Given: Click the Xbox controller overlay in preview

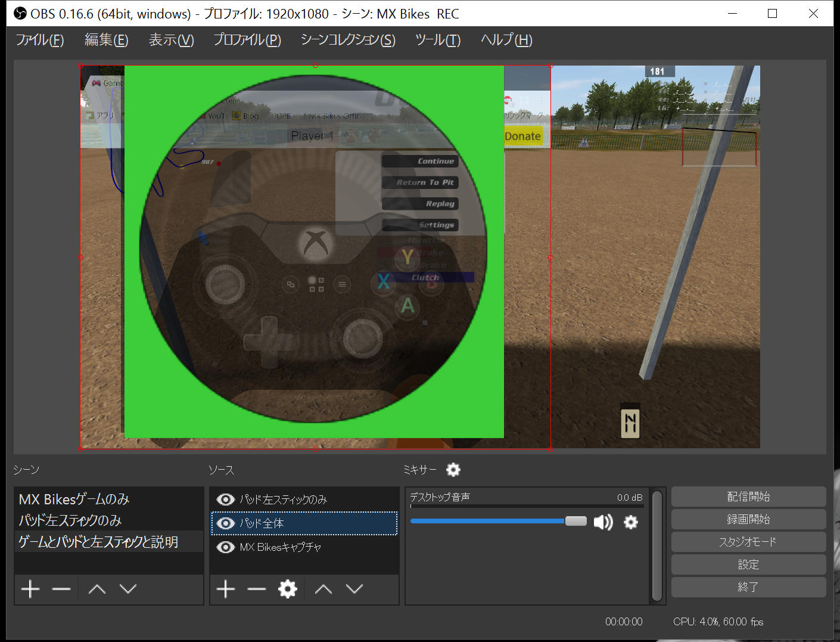Looking at the screenshot, I should (x=314, y=252).
